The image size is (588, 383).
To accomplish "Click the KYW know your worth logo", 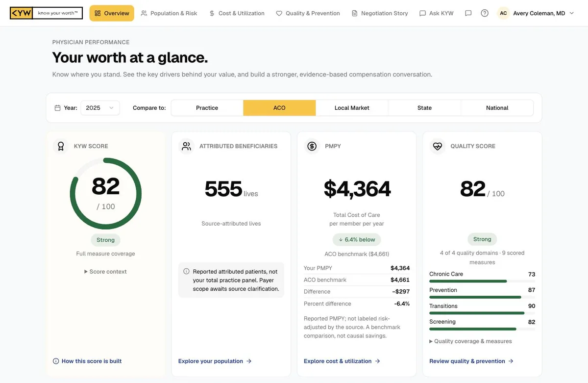I will pyautogui.click(x=46, y=13).
